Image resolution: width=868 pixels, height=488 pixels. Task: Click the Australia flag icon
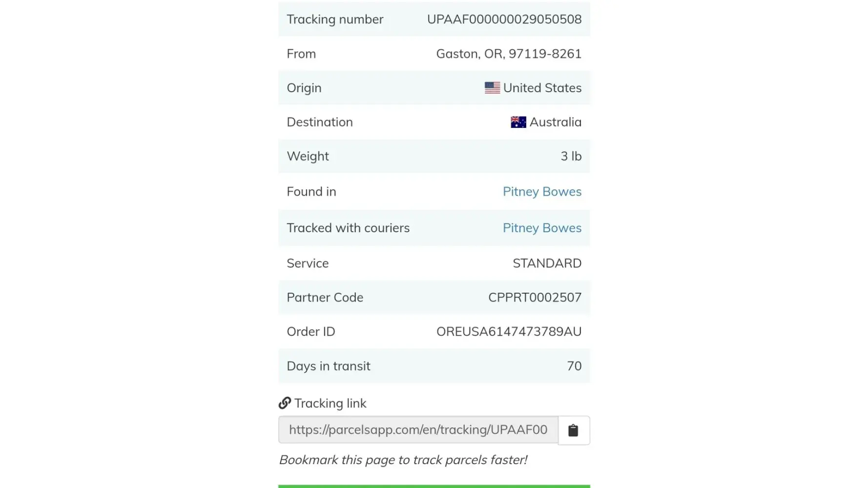pos(518,122)
